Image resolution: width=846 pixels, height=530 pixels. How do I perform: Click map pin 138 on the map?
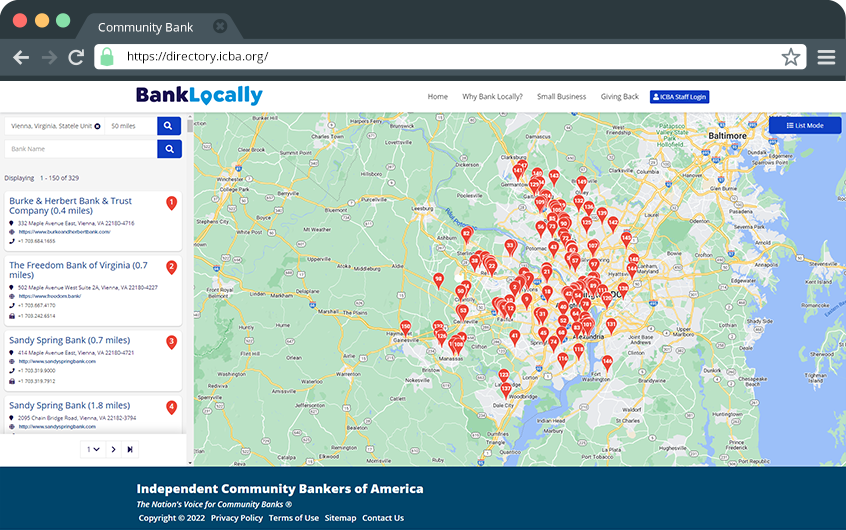pos(623,290)
